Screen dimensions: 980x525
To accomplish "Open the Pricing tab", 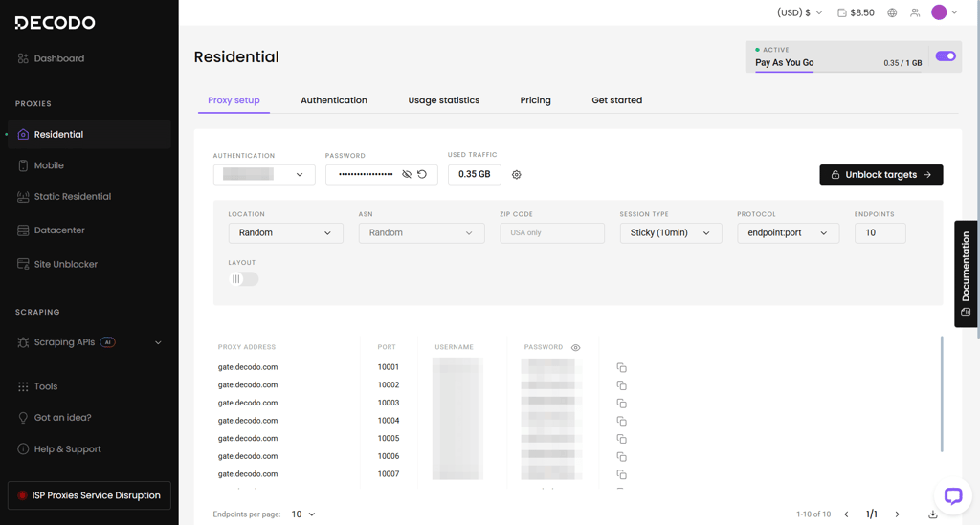I will 536,100.
